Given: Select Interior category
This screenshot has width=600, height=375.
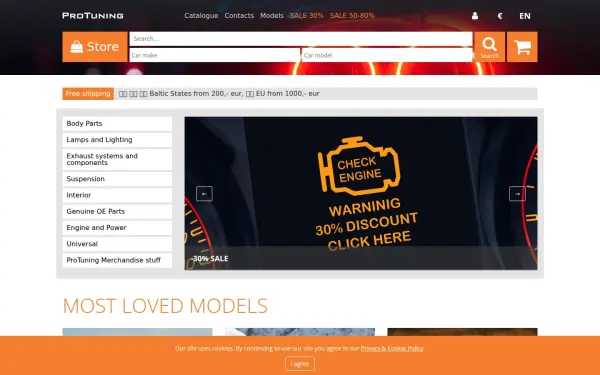Looking at the screenshot, I should tap(117, 195).
